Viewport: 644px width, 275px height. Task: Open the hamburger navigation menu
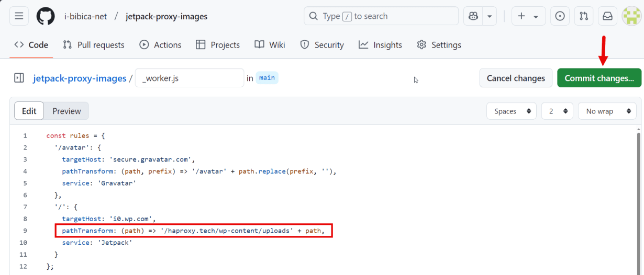[x=19, y=16]
